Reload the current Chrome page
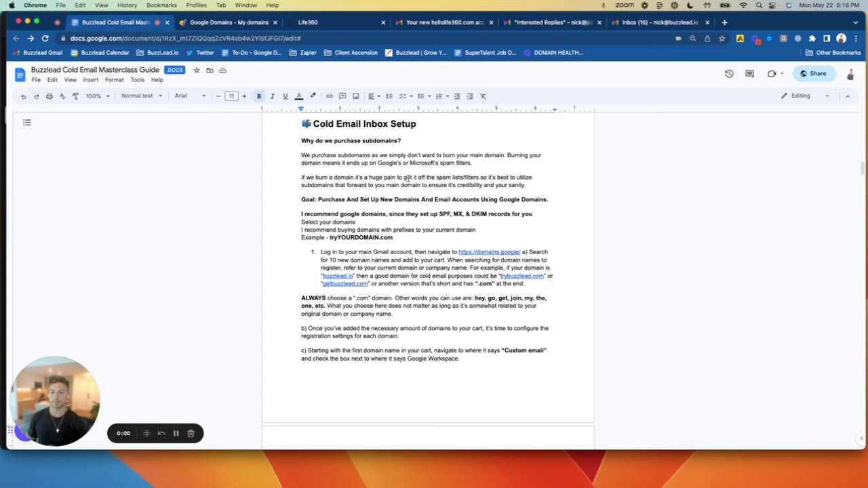868x488 pixels. (x=45, y=39)
